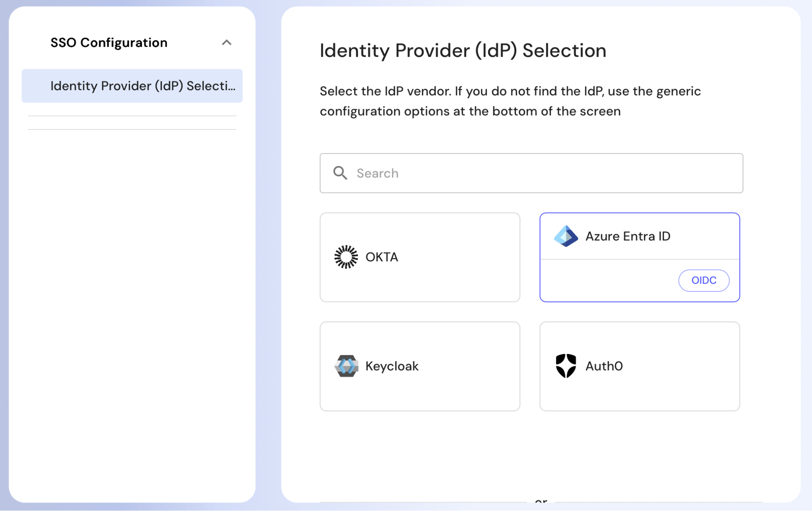Select the Azure Entra ID card
Screen dimensions: 812x511
click(639, 257)
